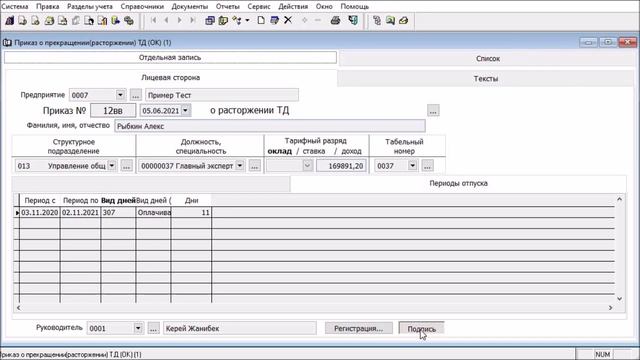Viewport: 640px width, 360px height.
Task: Expand the Табельный номер 0037 dropdown
Action: tap(413, 166)
